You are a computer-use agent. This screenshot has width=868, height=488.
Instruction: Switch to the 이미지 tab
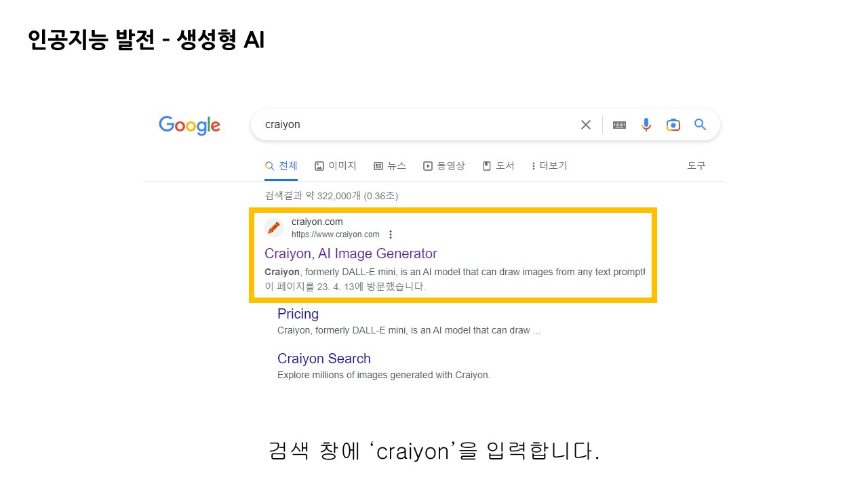coord(336,165)
